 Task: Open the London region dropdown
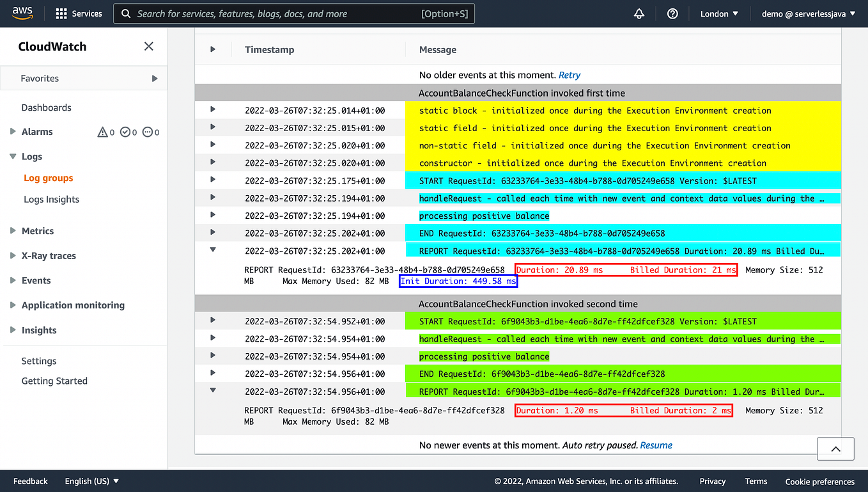[x=718, y=13]
